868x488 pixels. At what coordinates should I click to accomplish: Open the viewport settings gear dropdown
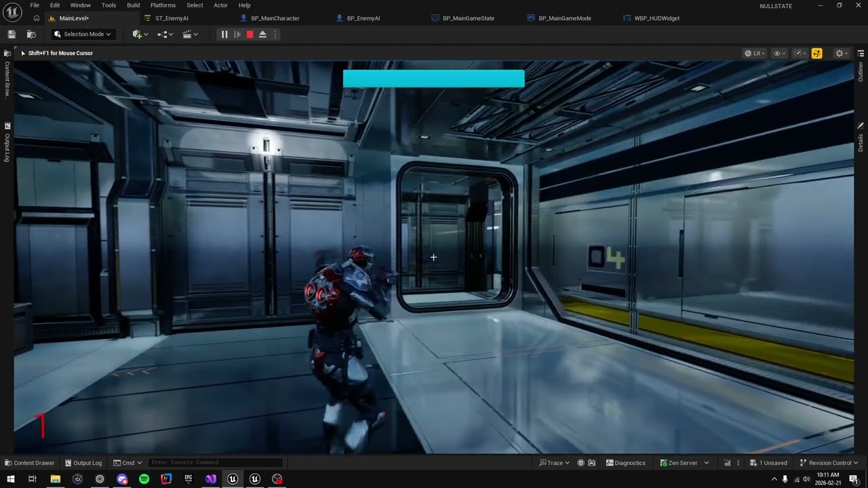pos(842,53)
